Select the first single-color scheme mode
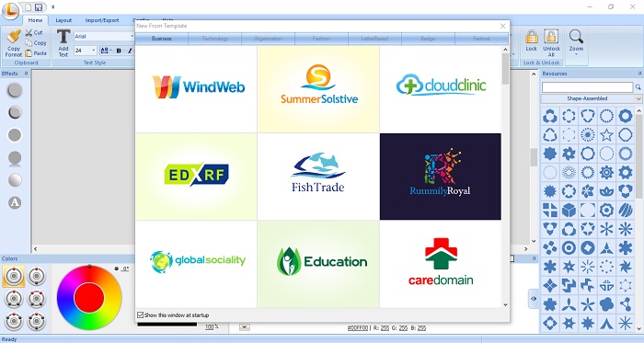 (14, 276)
